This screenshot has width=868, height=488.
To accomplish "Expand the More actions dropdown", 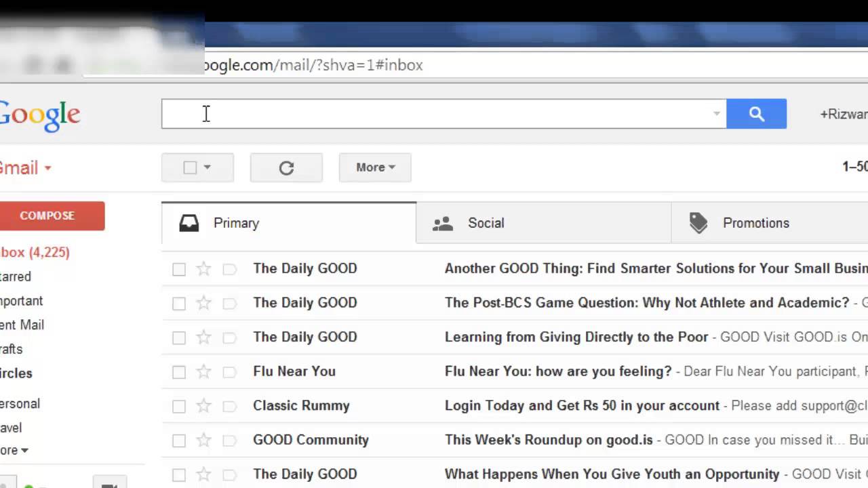I will pos(375,167).
